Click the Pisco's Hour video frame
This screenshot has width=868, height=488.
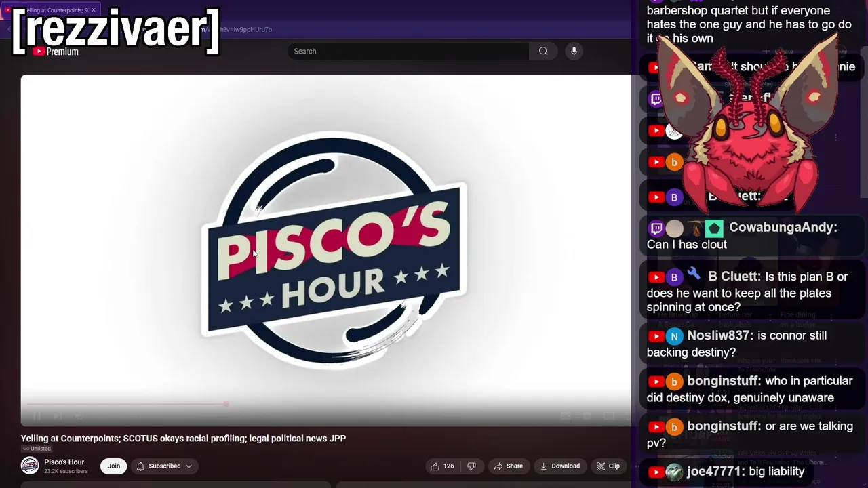point(325,249)
